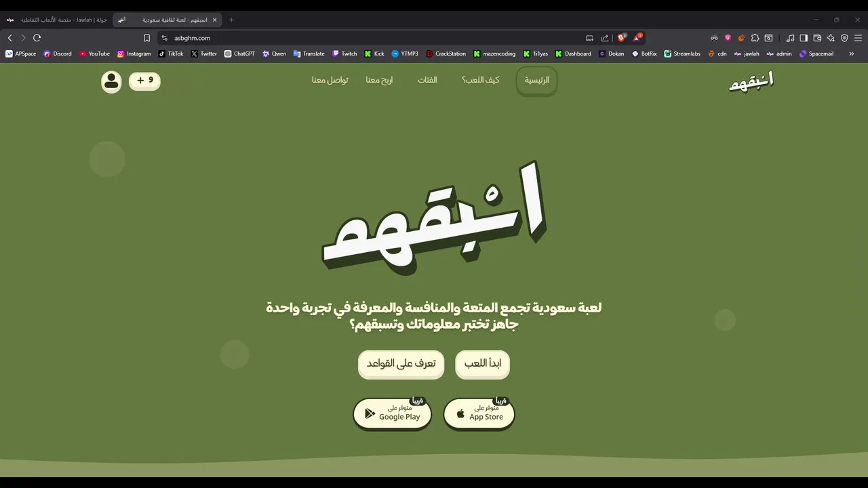Open the Extensions puzzle icon
This screenshot has width=868, height=488.
click(x=755, y=38)
